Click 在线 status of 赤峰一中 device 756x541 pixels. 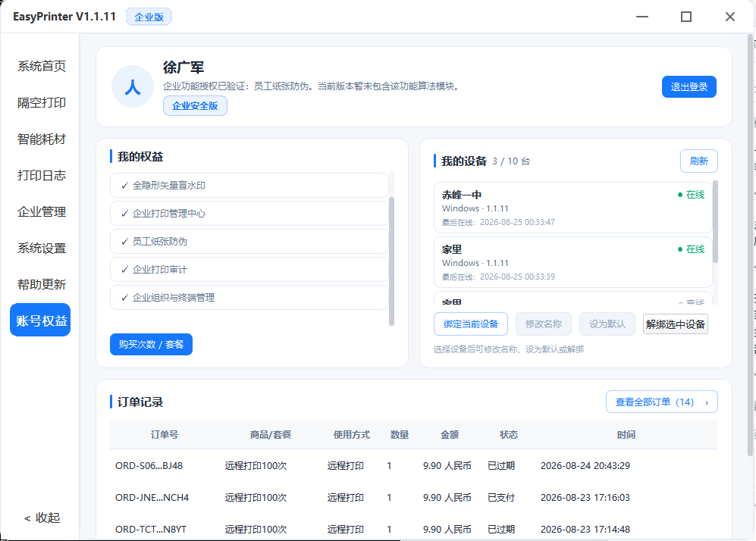click(692, 195)
